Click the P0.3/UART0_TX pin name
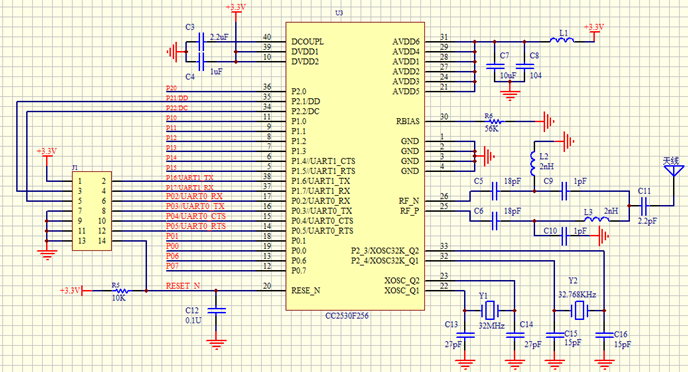The width and height of the screenshot is (688, 372). [322, 211]
